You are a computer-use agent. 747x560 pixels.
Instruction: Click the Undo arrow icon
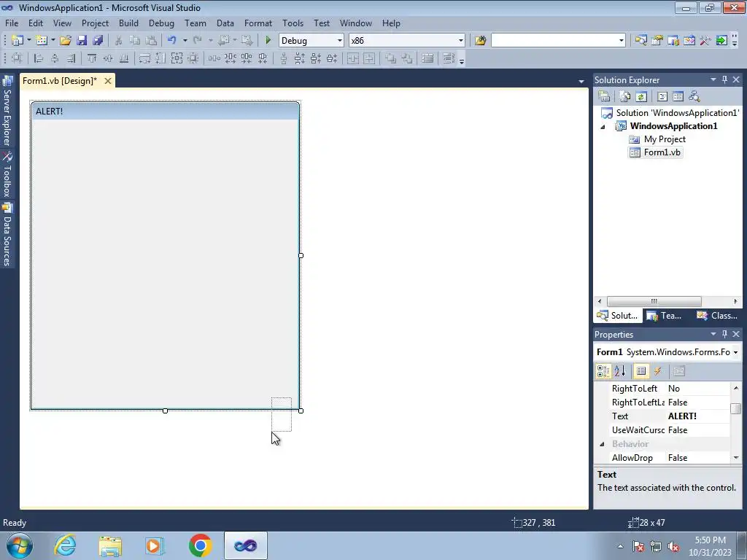(172, 41)
